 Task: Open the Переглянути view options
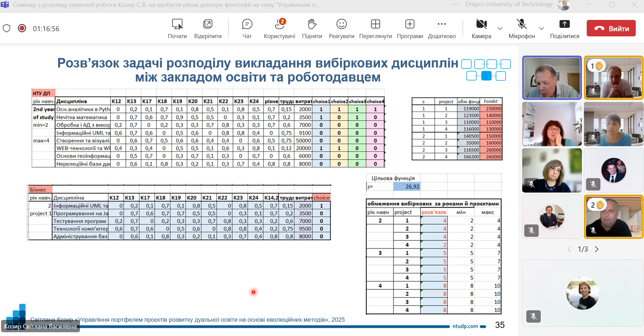[375, 28]
